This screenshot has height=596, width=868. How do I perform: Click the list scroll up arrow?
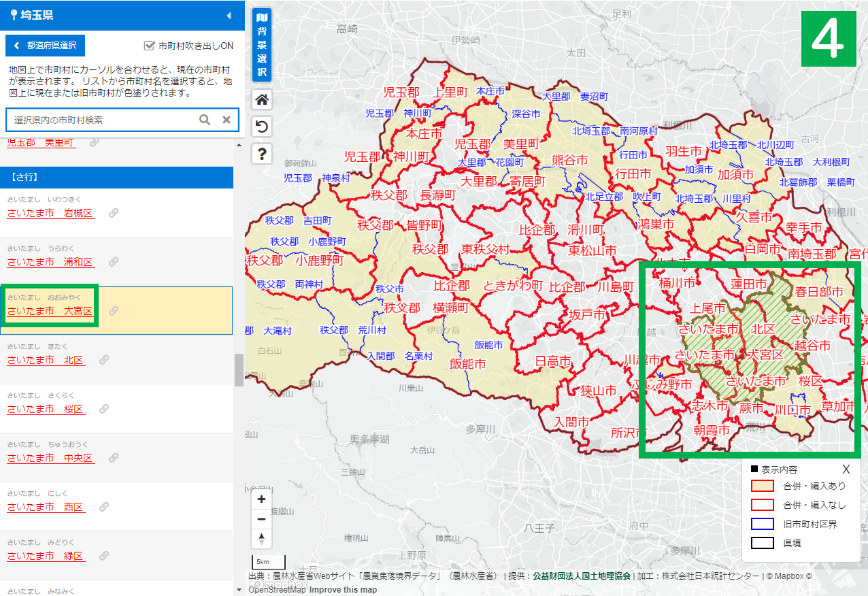(x=239, y=145)
